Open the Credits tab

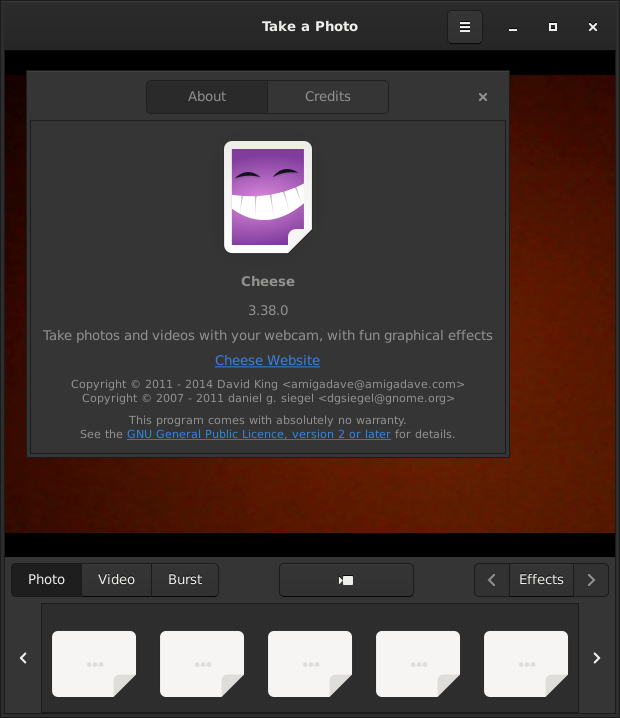[328, 97]
